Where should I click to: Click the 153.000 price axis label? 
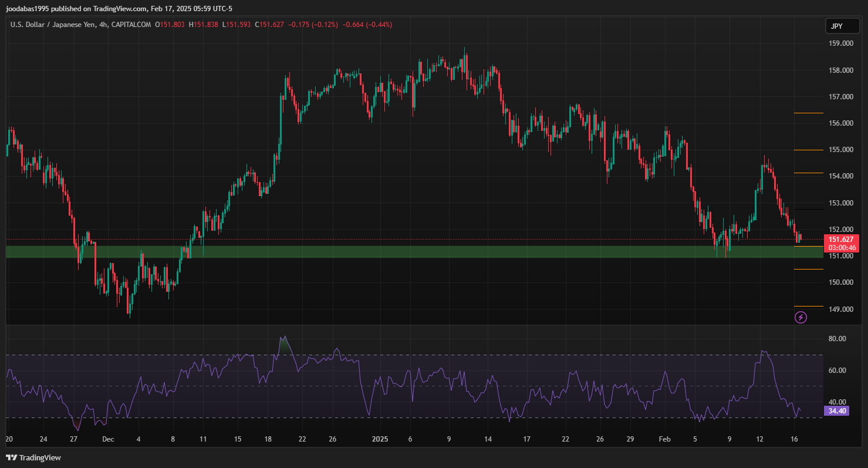point(840,203)
